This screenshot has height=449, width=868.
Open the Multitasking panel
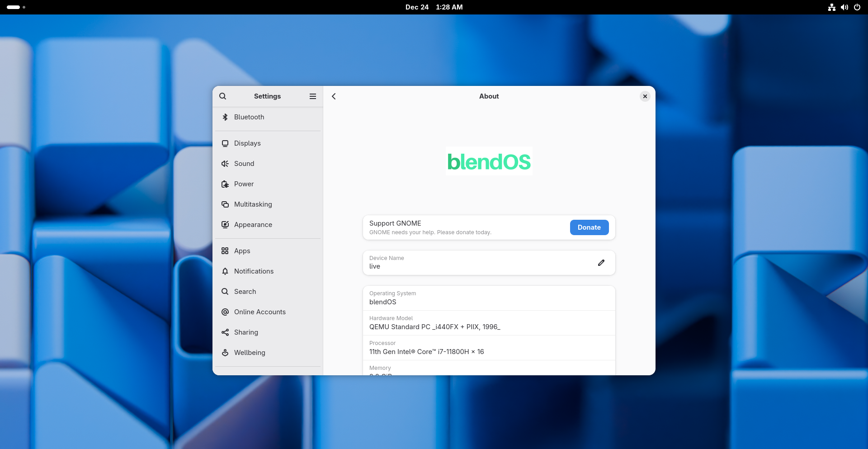(253, 204)
